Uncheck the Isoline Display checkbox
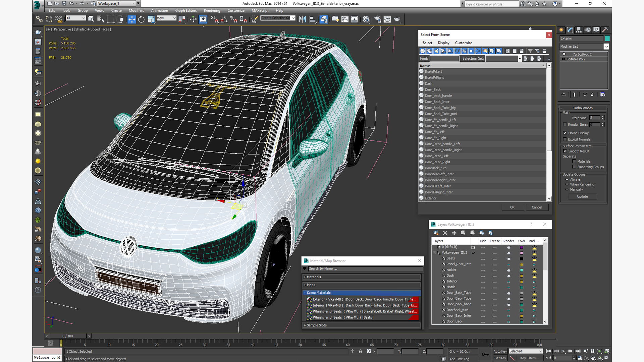644x362 pixels. tap(565, 133)
